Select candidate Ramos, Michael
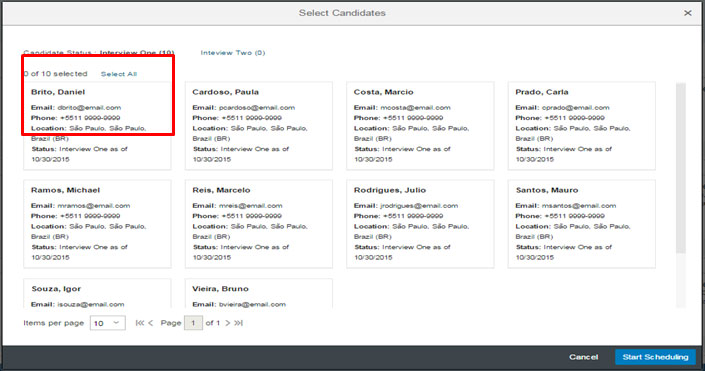 click(x=97, y=224)
